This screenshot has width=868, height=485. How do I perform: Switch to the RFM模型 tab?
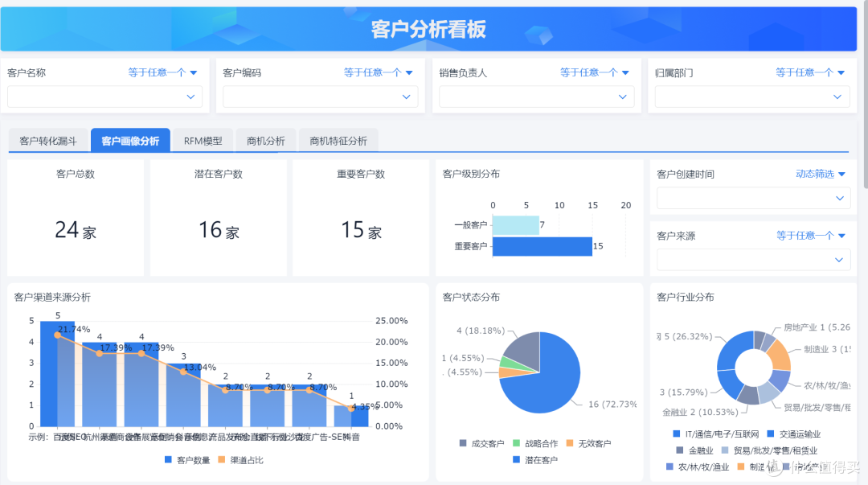(x=203, y=141)
